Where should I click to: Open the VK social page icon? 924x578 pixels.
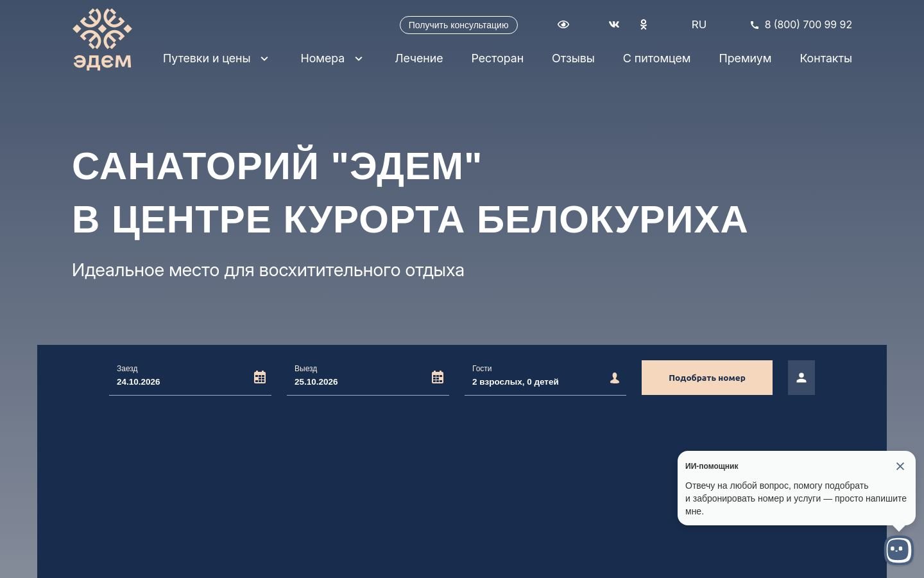[x=614, y=24]
